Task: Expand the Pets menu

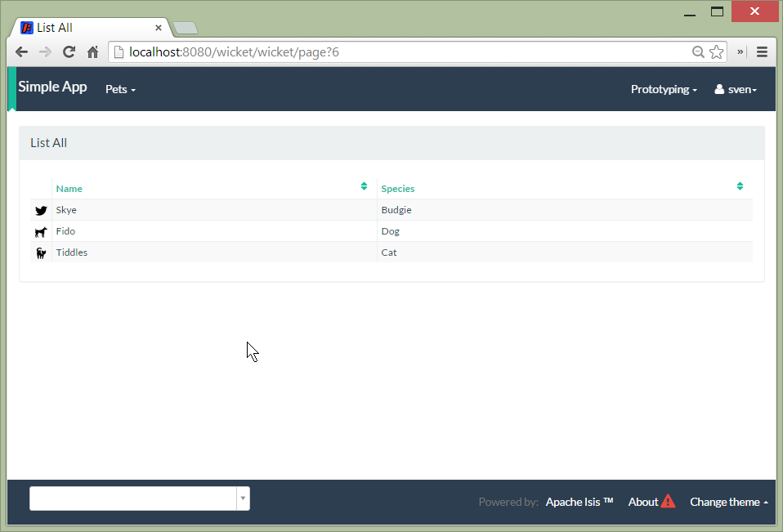Action: [120, 89]
